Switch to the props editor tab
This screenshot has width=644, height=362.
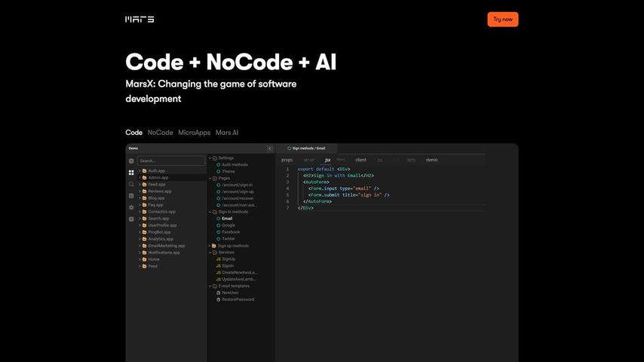287,160
